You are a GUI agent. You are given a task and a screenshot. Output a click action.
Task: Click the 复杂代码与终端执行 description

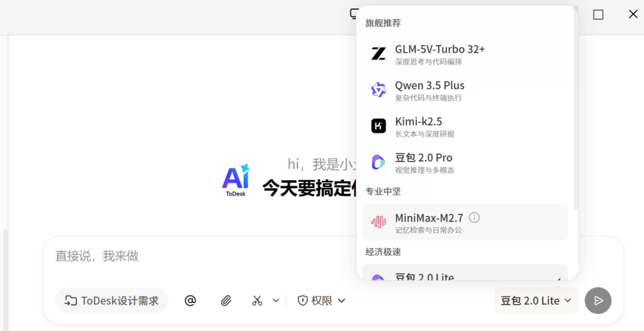click(x=428, y=98)
